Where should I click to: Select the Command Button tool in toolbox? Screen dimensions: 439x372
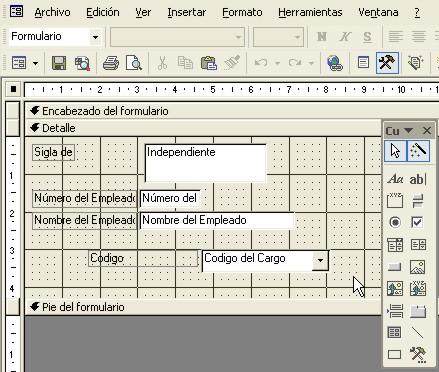(x=395, y=267)
